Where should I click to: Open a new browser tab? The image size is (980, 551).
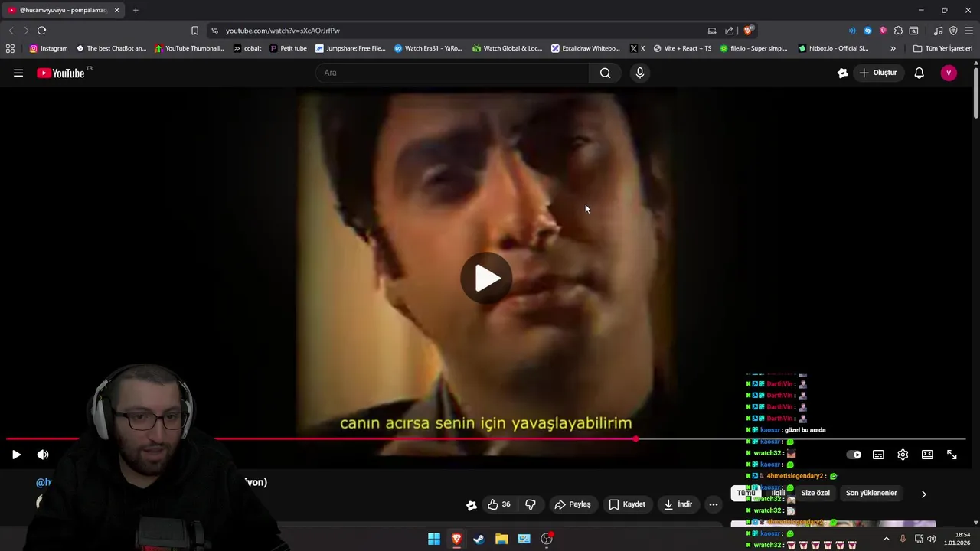(x=136, y=10)
